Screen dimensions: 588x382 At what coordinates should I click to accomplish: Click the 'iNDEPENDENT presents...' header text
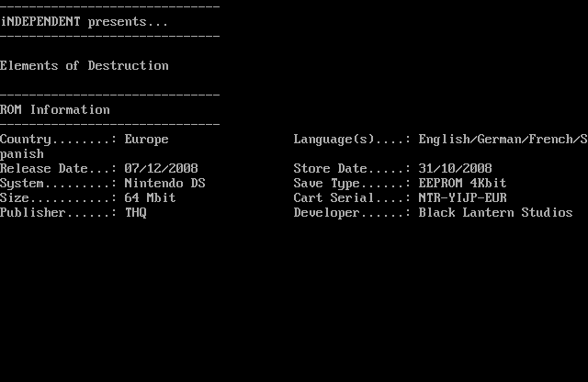pos(84,22)
